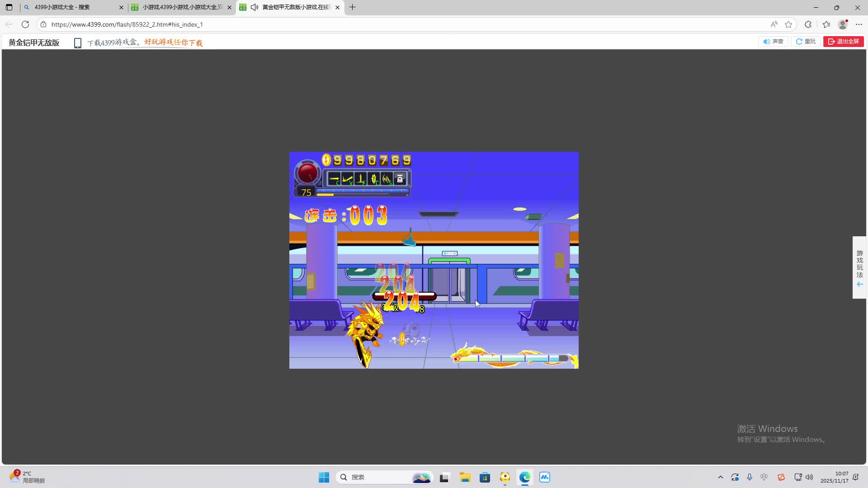
Task: Open browser settings and more menu
Action: coord(859,24)
